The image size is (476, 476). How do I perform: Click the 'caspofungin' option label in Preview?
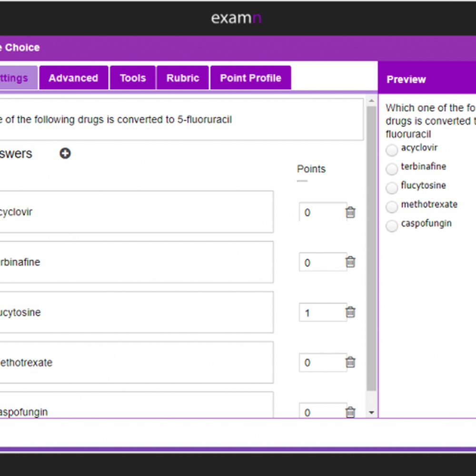[x=426, y=223]
